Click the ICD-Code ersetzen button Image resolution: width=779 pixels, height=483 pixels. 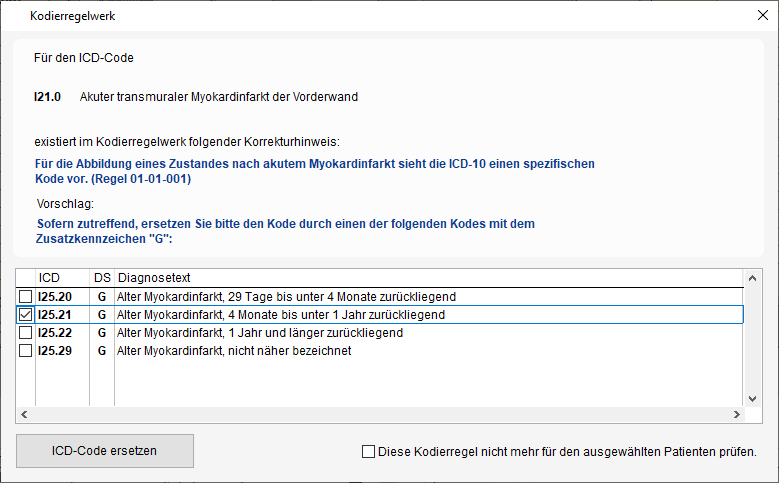coord(105,451)
